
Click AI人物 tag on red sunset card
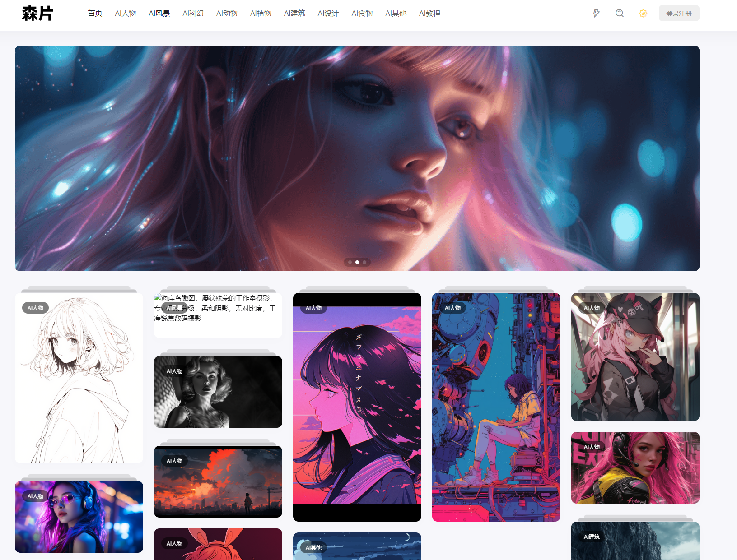174,461
